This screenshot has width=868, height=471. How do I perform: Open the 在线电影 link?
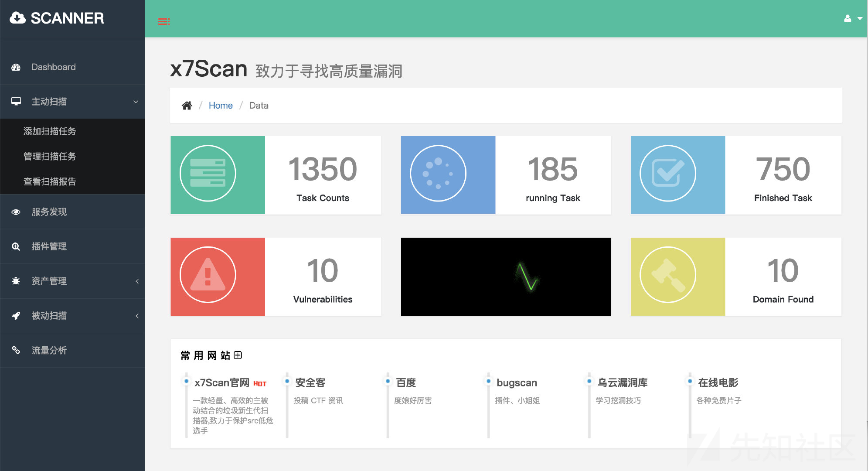tap(718, 382)
